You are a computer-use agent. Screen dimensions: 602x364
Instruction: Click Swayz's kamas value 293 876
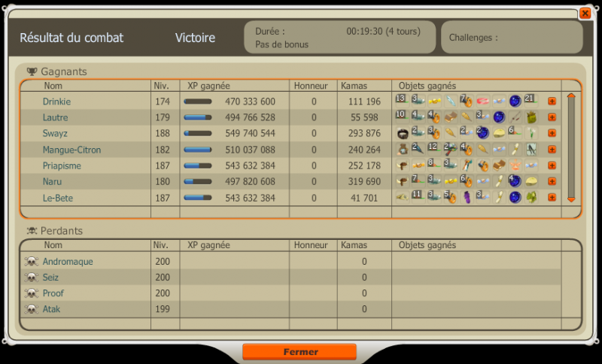pos(364,133)
